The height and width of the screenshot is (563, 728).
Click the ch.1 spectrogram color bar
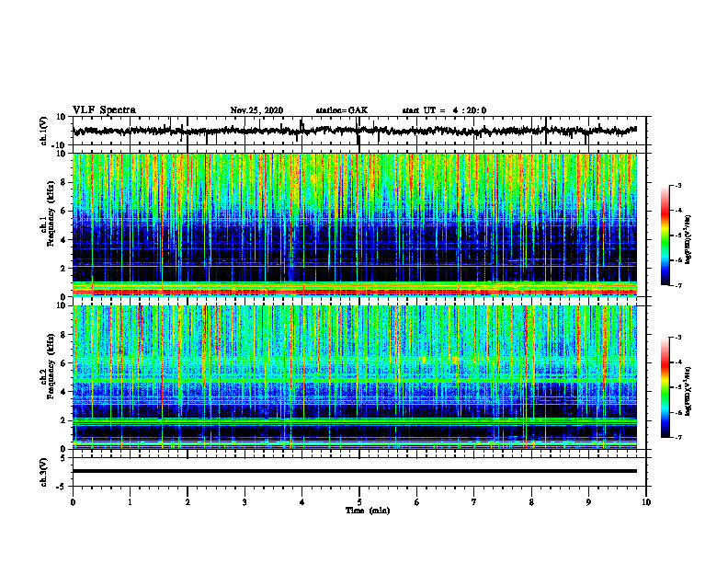pos(665,236)
